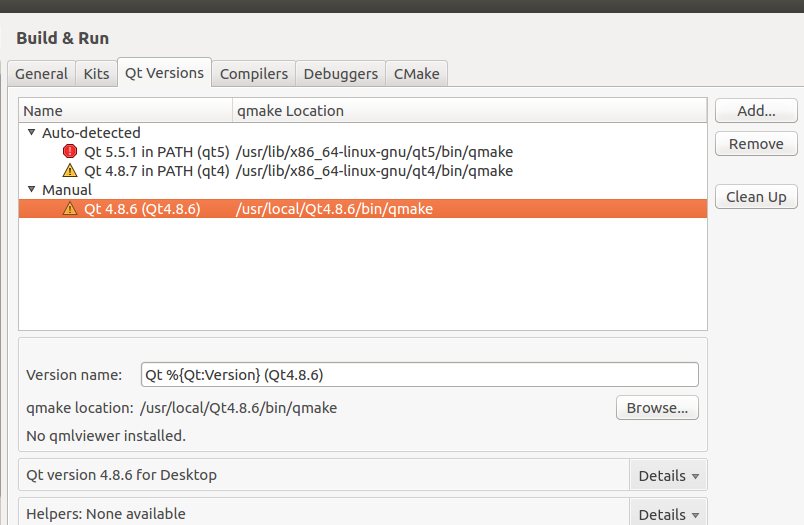Open the CMake tab
This screenshot has height=525, width=804.
coord(416,74)
